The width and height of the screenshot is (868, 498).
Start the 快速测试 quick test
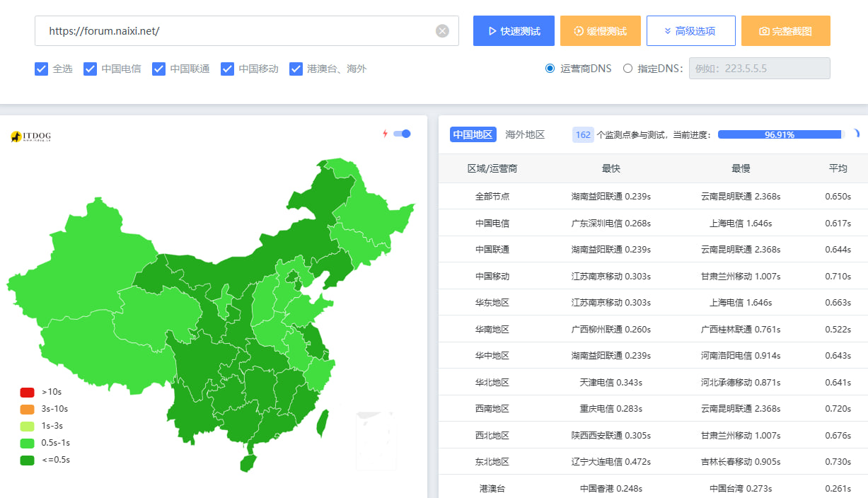[514, 31]
